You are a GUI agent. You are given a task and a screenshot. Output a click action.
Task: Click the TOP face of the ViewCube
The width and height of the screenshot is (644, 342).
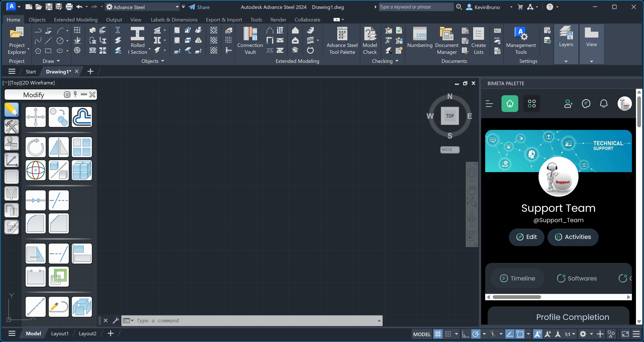tap(450, 116)
